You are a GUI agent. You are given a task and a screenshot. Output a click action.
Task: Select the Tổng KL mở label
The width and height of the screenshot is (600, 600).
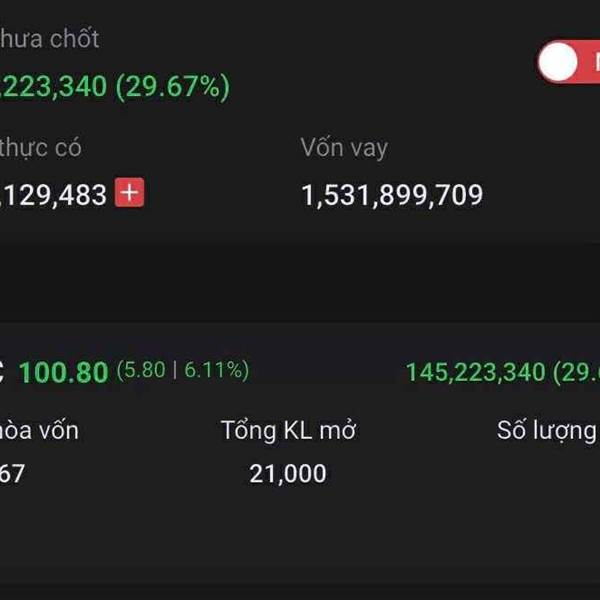289,430
